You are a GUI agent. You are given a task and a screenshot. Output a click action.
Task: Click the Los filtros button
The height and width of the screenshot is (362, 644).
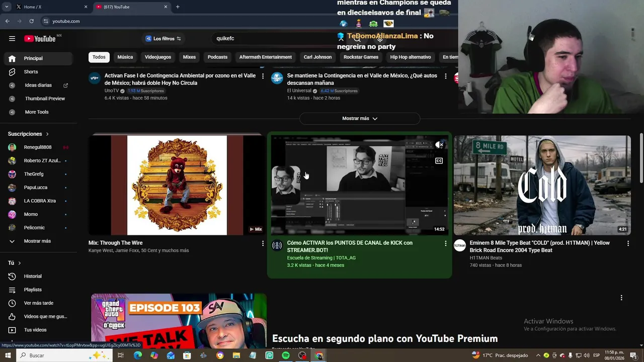click(x=163, y=39)
